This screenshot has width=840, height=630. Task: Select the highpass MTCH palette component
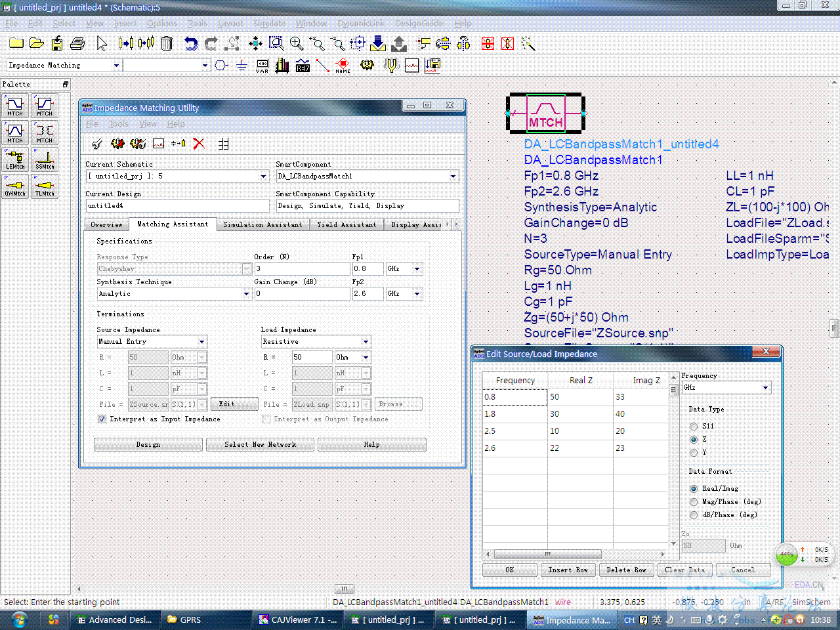coord(45,106)
